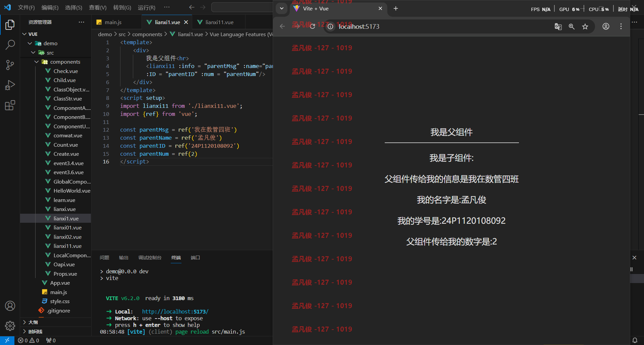644x345 pixels.
Task: Click components in the breadcrumb path
Action: [x=147, y=34]
